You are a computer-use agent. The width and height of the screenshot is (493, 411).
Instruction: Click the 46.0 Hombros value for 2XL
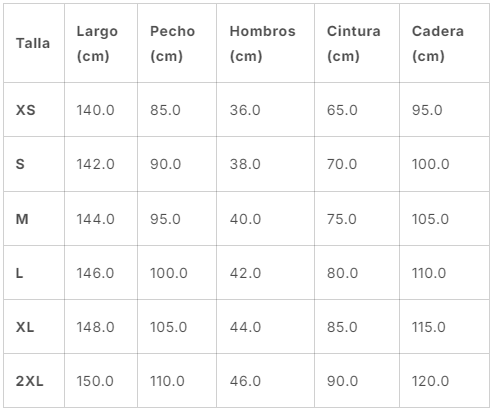coord(245,381)
